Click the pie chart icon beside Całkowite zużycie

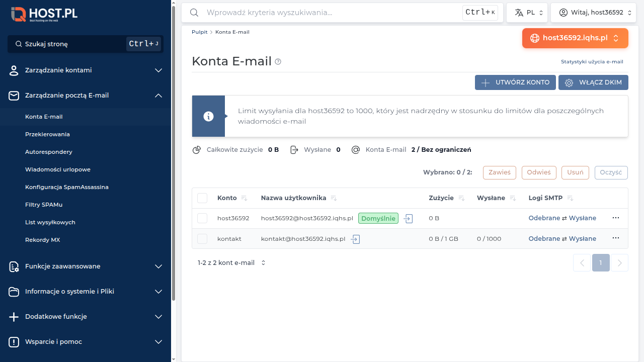pyautogui.click(x=197, y=150)
